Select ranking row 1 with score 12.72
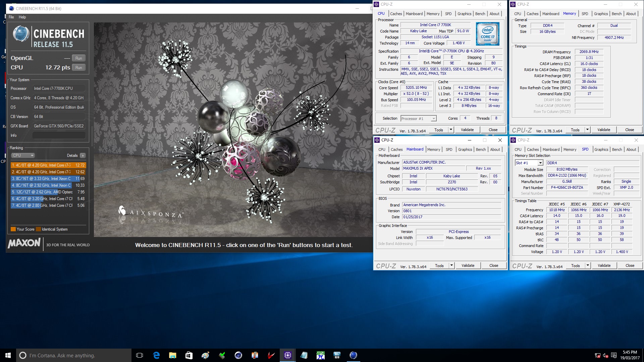The height and width of the screenshot is (362, 644). coord(48,165)
